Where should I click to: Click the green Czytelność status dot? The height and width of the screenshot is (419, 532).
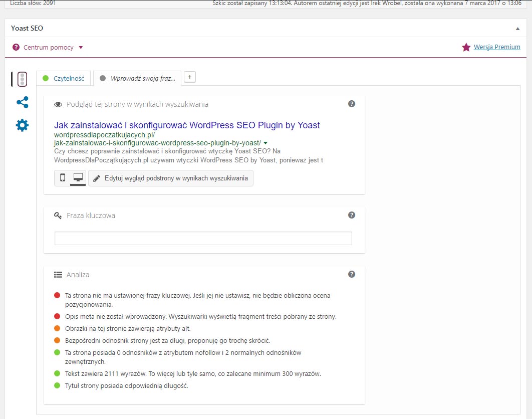tap(46, 78)
